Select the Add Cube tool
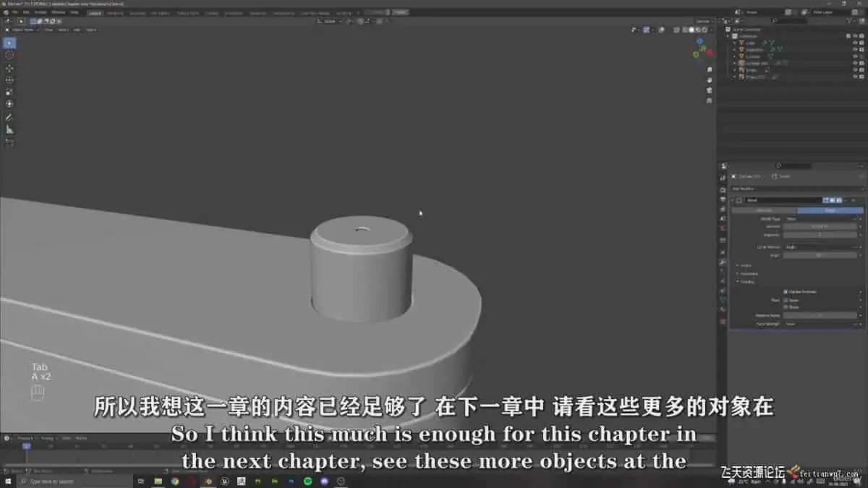 pos(9,142)
